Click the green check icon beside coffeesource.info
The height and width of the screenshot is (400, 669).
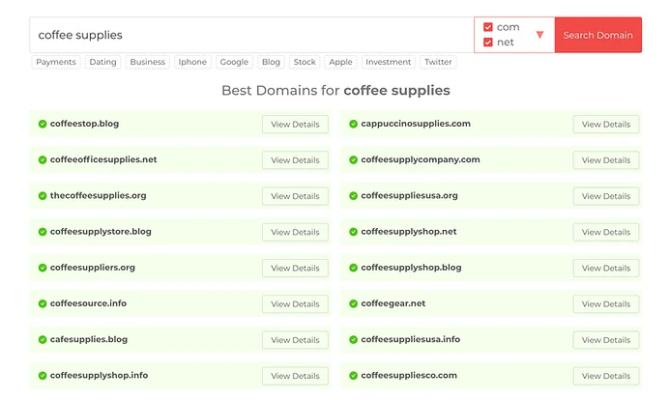click(42, 304)
